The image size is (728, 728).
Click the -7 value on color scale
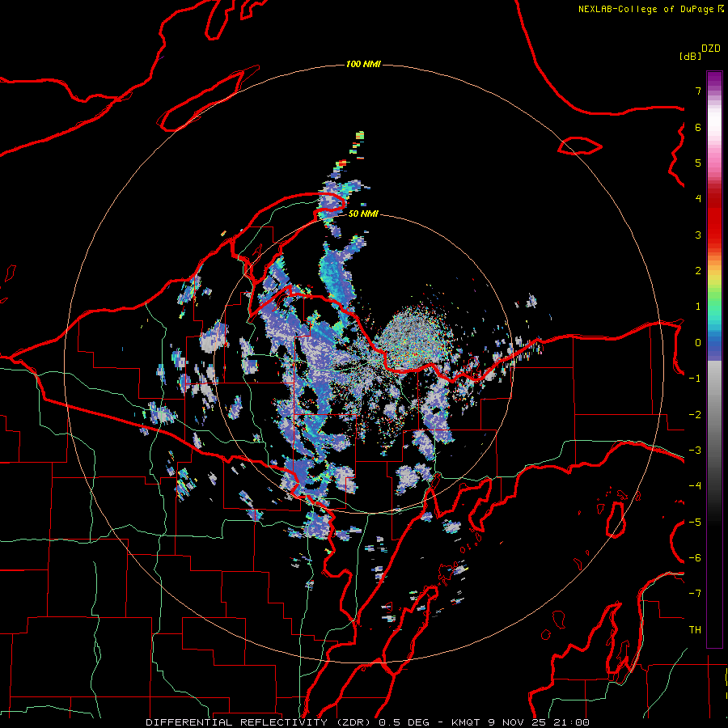coord(695,594)
